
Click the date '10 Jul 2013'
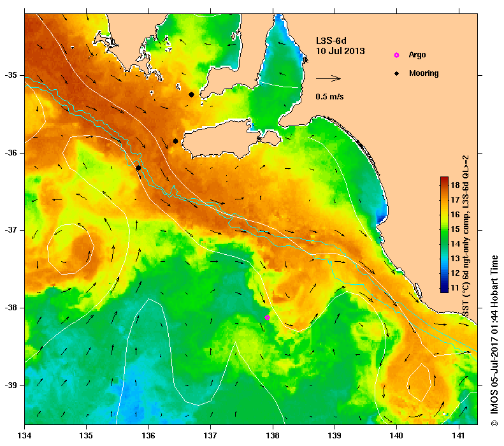click(340, 51)
